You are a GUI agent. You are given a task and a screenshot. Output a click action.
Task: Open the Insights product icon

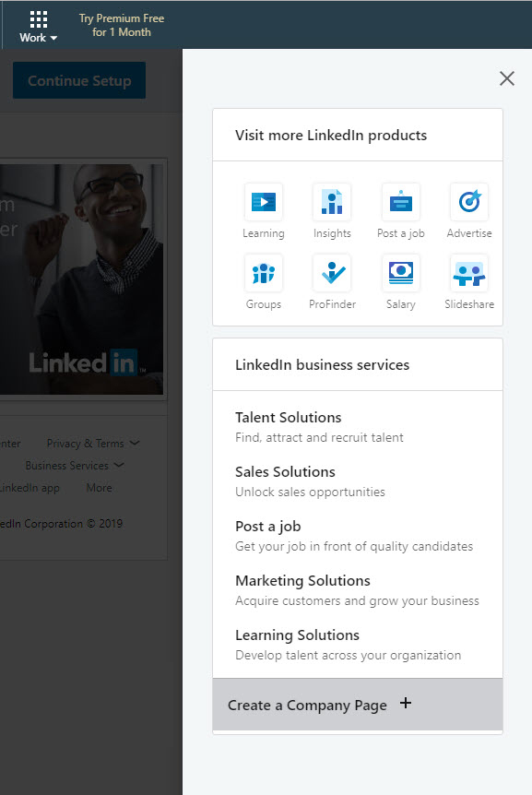[x=332, y=202]
